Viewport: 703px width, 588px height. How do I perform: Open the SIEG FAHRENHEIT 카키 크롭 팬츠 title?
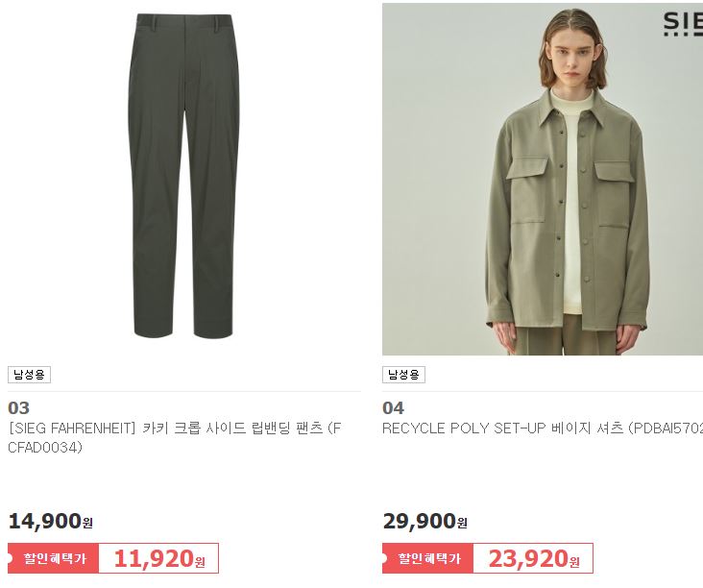175,437
